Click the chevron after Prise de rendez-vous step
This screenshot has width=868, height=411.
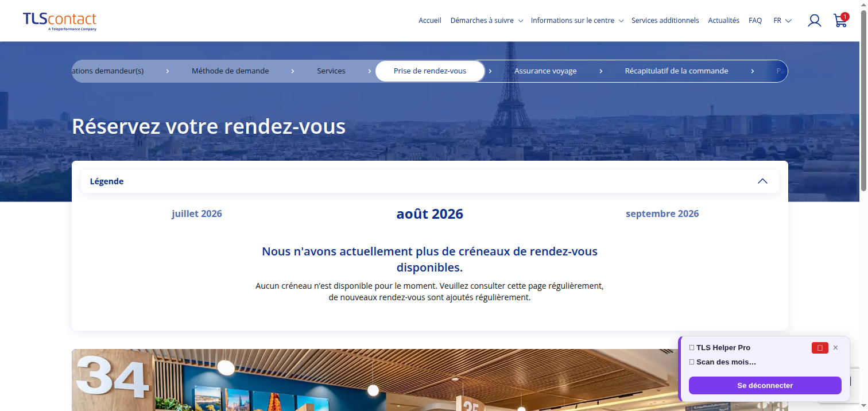coord(490,71)
